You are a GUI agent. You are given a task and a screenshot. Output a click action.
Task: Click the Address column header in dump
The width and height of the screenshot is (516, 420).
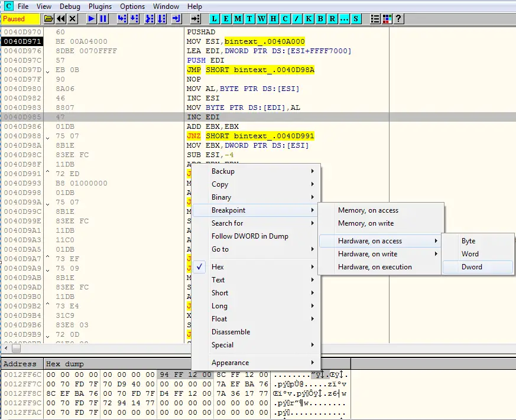click(x=22, y=364)
